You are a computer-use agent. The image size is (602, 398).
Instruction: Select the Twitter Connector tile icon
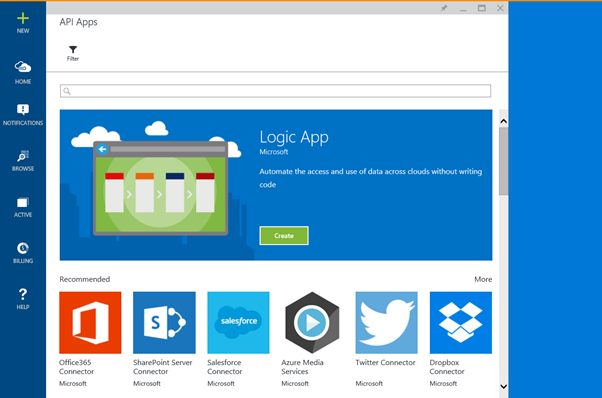pos(387,322)
